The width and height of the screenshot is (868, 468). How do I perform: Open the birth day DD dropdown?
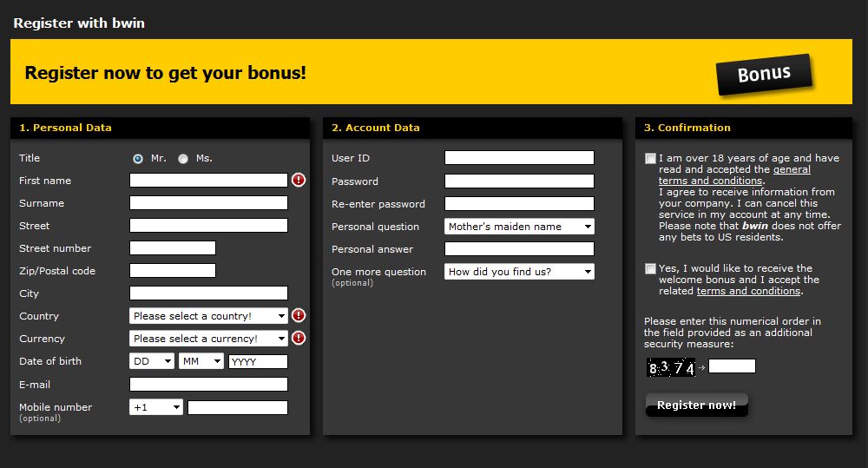(152, 361)
